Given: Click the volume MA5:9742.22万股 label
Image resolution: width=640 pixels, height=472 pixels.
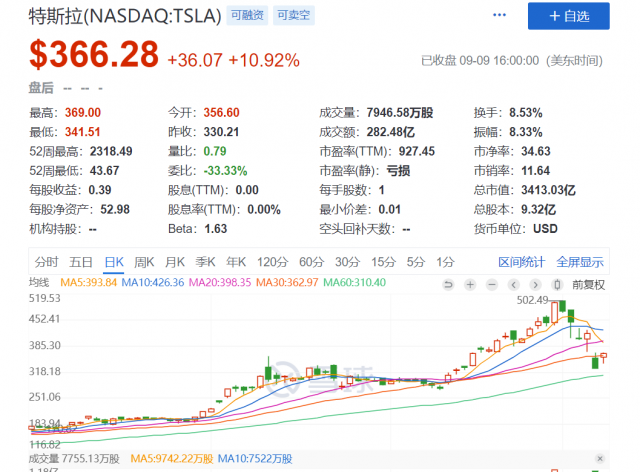Looking at the screenshot, I should coord(171,459).
